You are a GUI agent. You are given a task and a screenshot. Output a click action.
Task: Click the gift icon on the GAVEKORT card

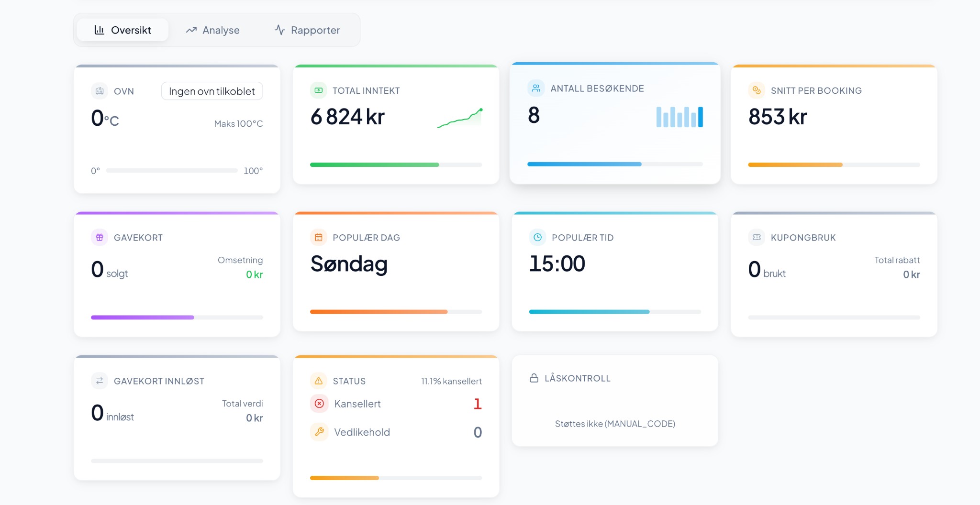pyautogui.click(x=100, y=237)
